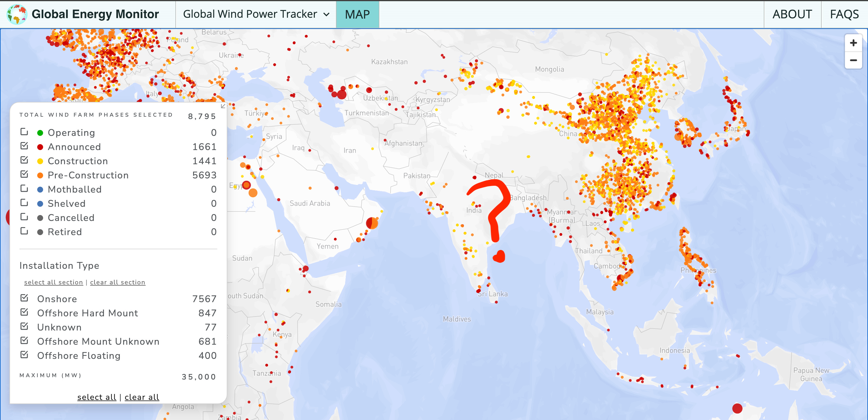Click 'clear all section' under Installation Type
Image resolution: width=868 pixels, height=420 pixels.
coord(117,282)
